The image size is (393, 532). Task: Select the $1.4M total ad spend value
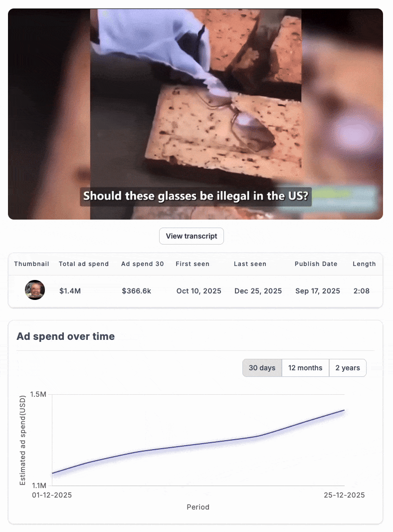(70, 291)
